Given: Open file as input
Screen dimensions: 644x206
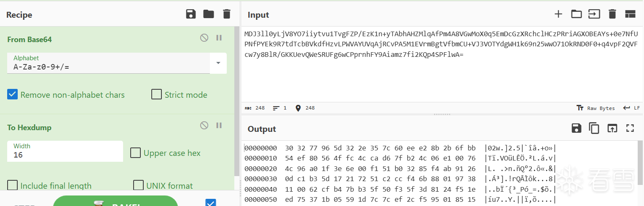Looking at the screenshot, I should pos(594,14).
